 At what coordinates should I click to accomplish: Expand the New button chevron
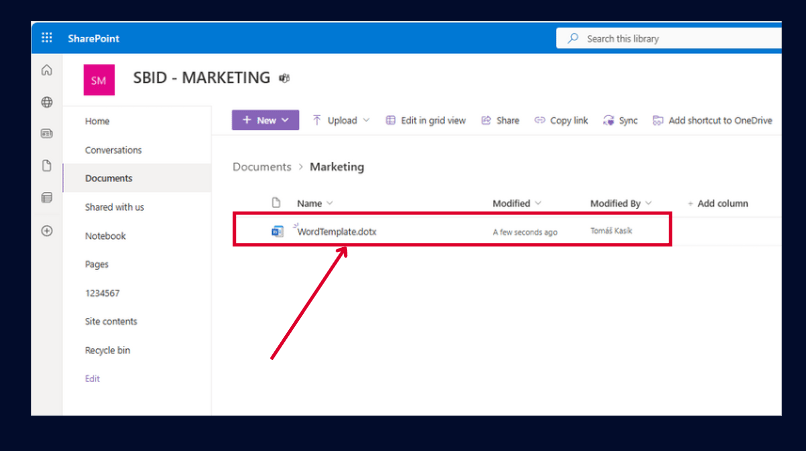click(285, 120)
